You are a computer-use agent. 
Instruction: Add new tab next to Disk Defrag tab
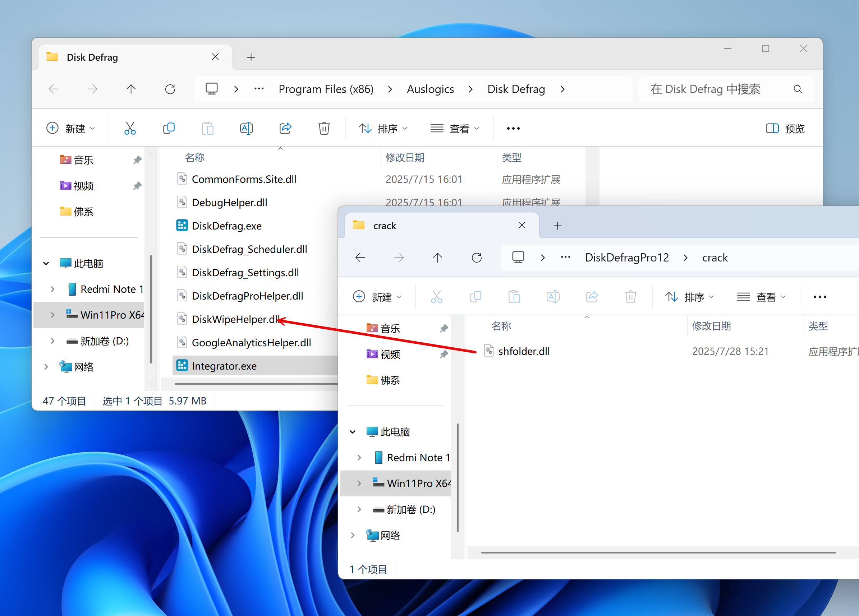tap(251, 57)
